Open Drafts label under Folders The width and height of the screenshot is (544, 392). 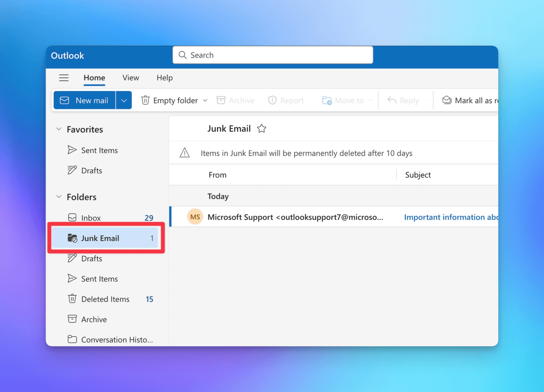[92, 258]
